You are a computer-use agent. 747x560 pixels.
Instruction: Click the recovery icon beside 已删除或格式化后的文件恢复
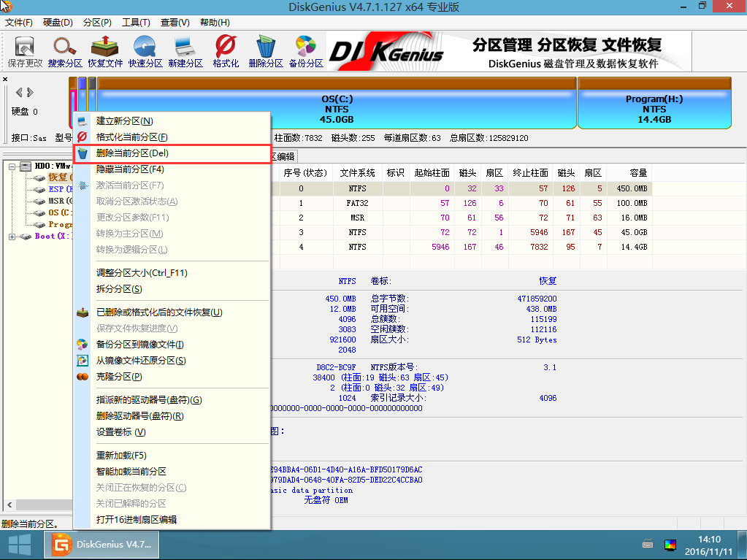83,312
